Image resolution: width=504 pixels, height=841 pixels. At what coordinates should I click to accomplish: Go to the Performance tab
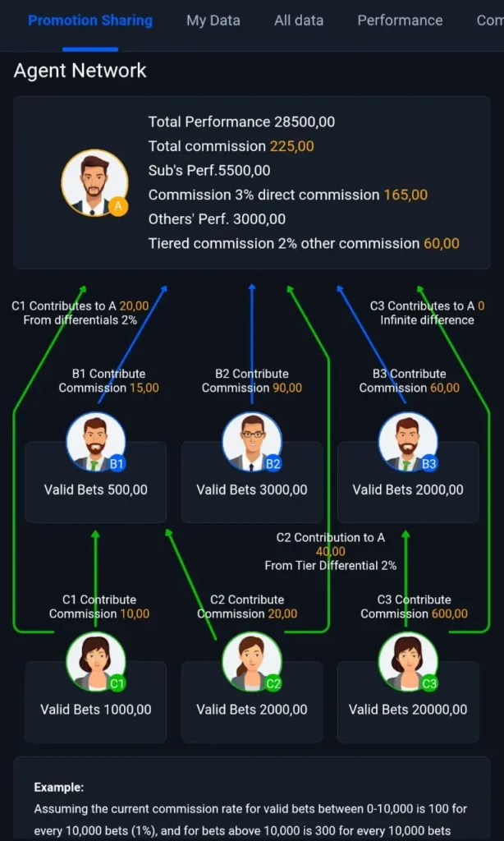(x=400, y=21)
